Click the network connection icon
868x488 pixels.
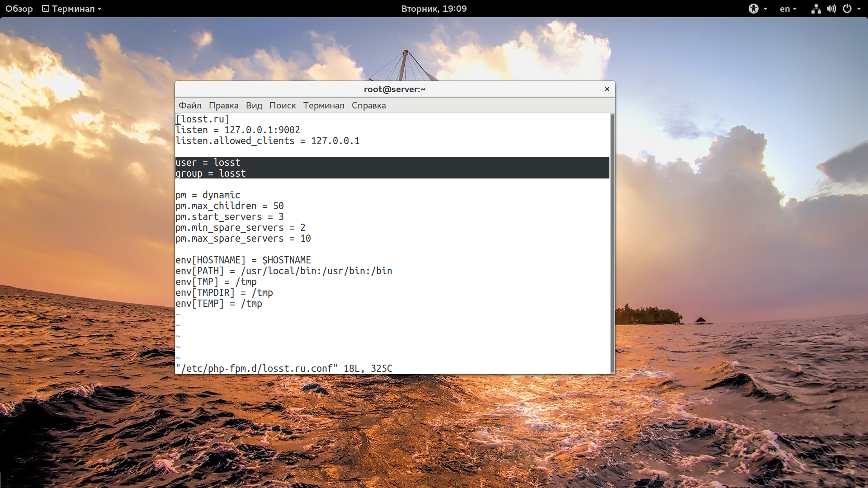[x=816, y=9]
